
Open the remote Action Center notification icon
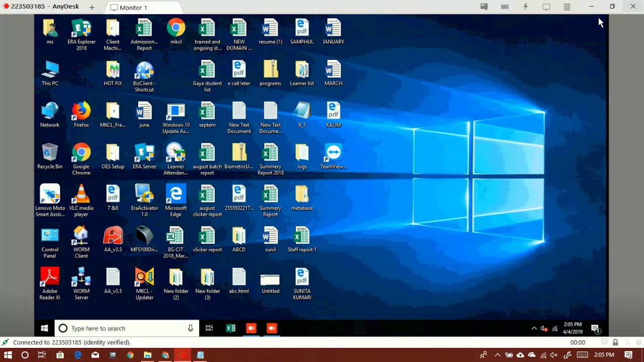(596, 329)
